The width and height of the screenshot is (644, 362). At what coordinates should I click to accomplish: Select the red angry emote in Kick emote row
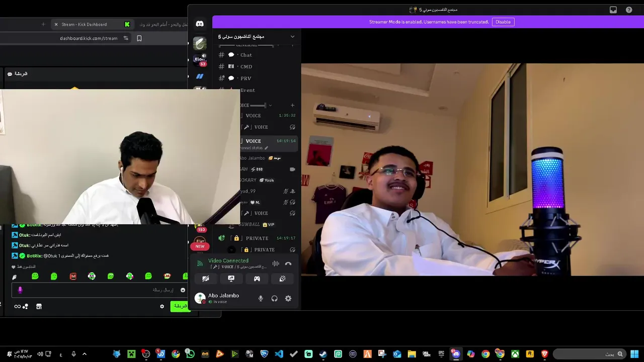(x=73, y=276)
